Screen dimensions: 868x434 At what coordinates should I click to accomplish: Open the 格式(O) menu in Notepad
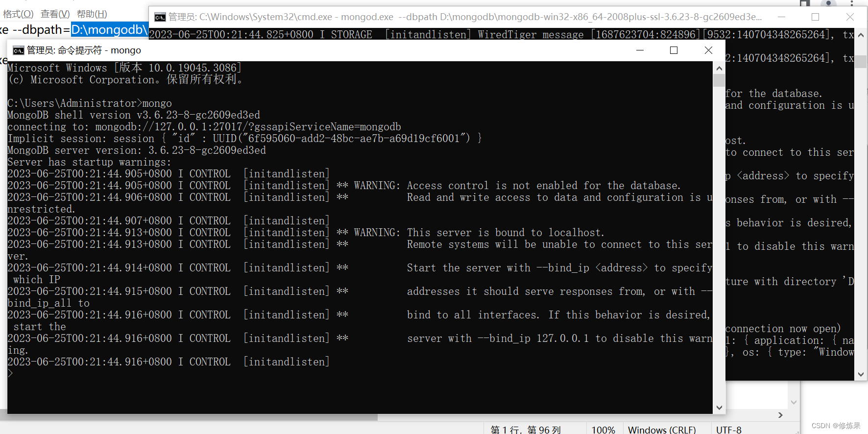[18, 14]
